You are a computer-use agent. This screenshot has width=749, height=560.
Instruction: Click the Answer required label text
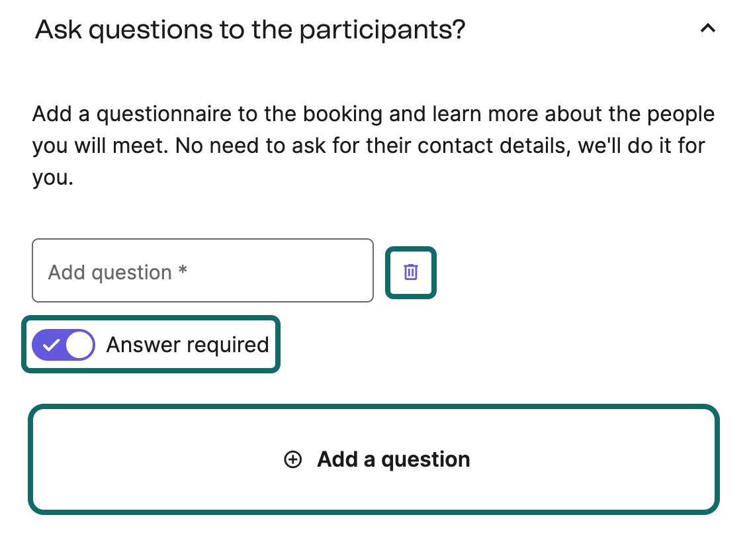(x=187, y=344)
